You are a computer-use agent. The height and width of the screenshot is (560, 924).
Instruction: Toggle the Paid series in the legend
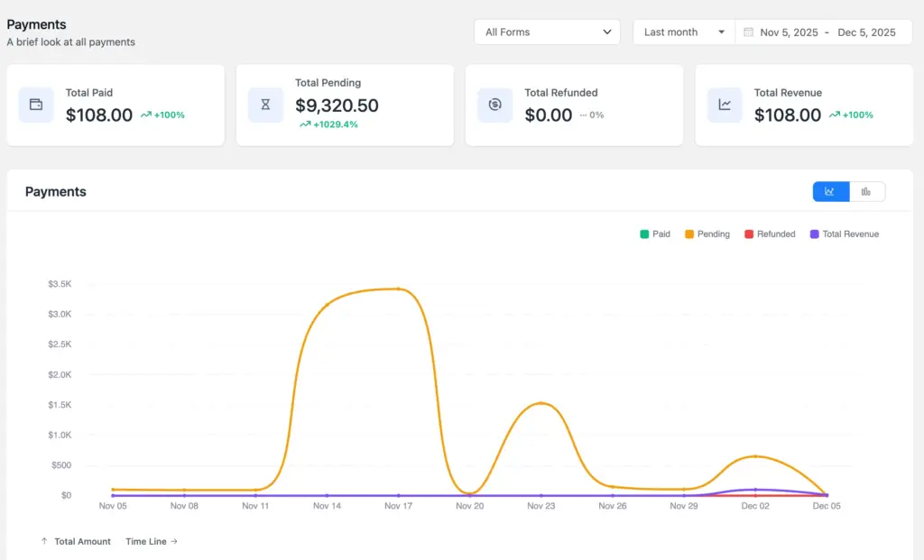click(x=654, y=234)
